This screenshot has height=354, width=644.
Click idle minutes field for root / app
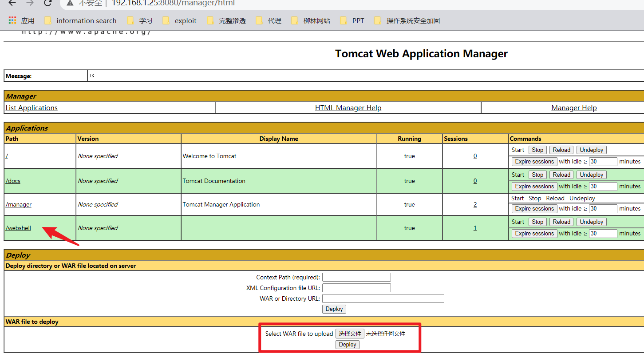(x=603, y=162)
